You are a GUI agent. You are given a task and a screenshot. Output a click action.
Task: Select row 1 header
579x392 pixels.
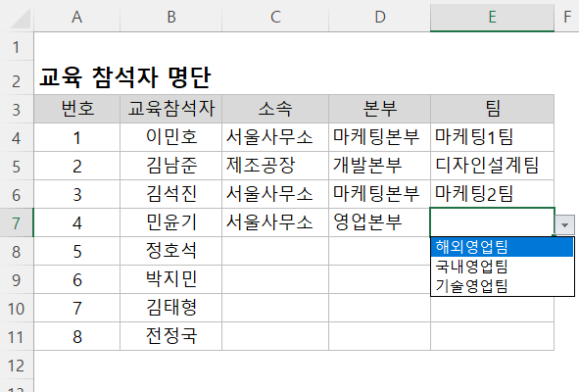click(17, 47)
